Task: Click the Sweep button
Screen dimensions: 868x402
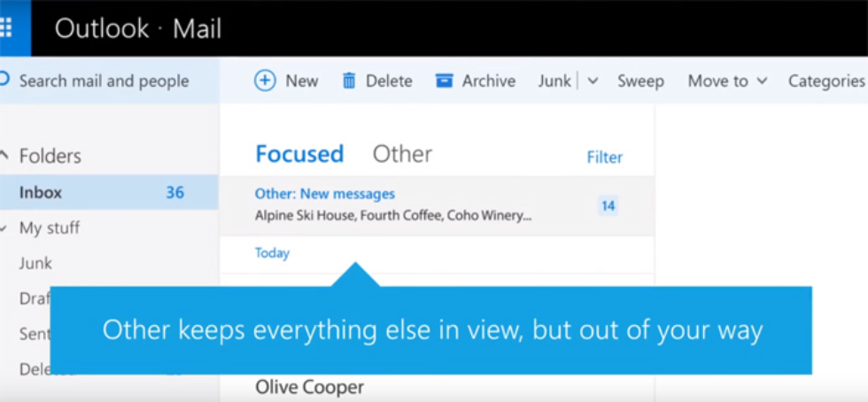Action: (640, 81)
